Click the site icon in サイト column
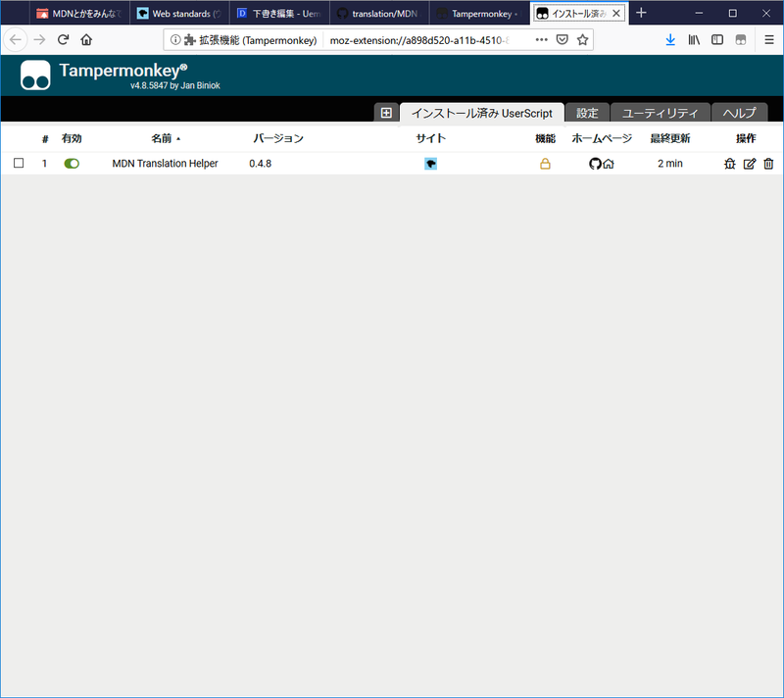This screenshot has width=784, height=698. 430,164
